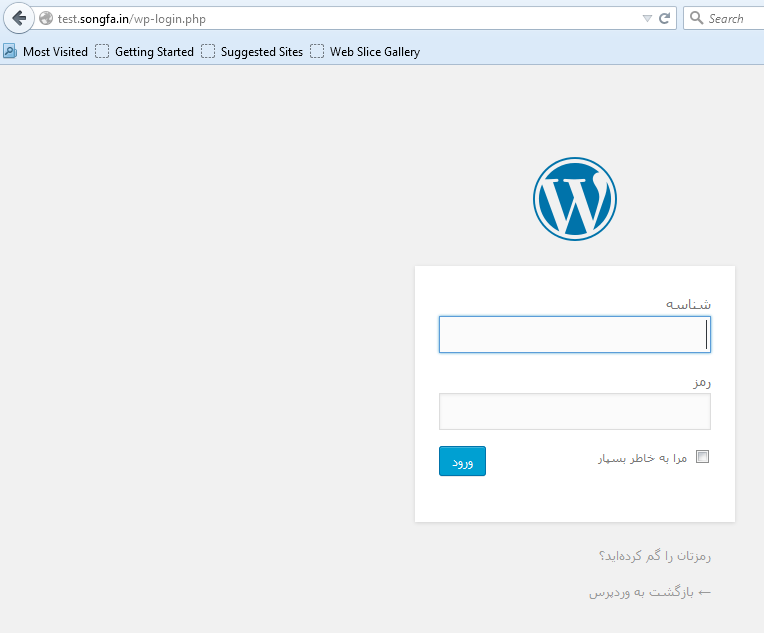Click the magnifier icon in search box

pyautogui.click(x=697, y=18)
